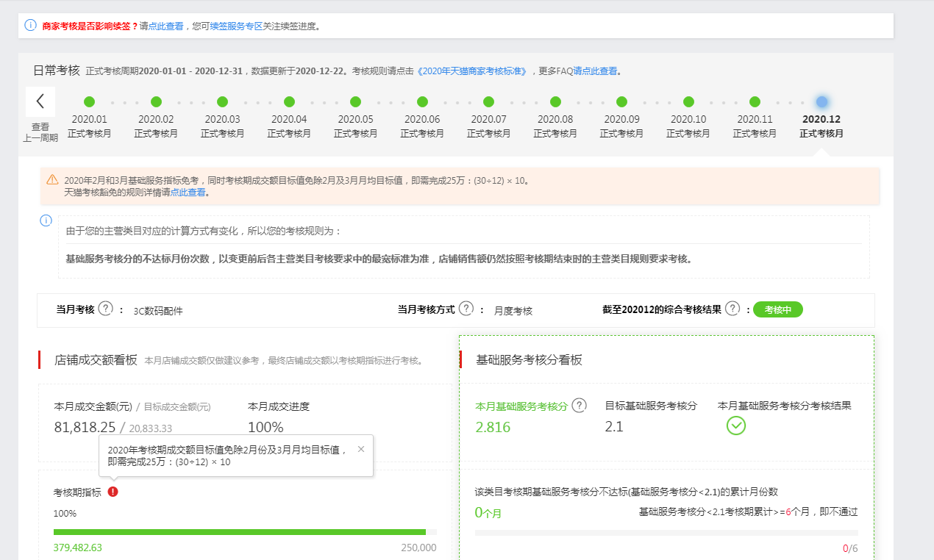The width and height of the screenshot is (934, 560).
Task: Click help icon next to 综合考核结果
Action: click(732, 309)
